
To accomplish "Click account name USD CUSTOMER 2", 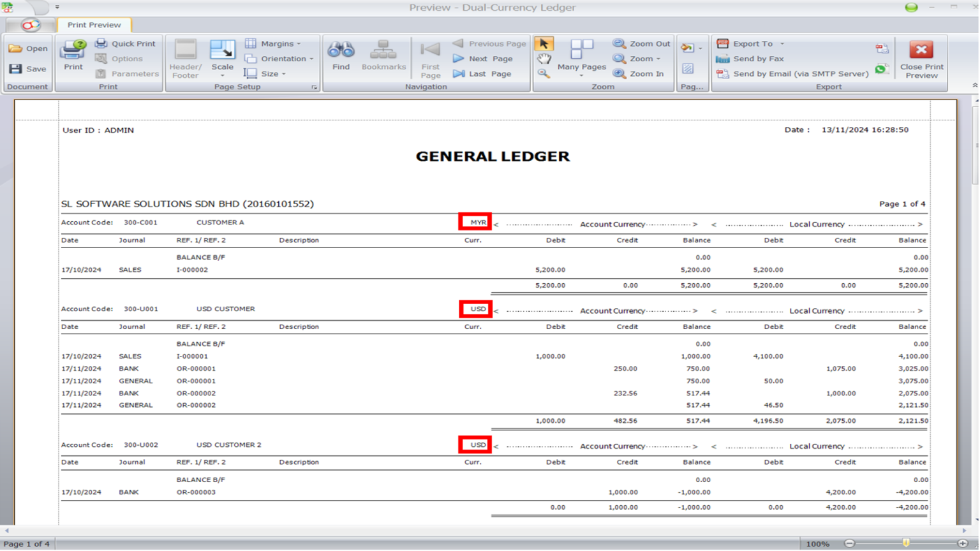I will tap(229, 445).
